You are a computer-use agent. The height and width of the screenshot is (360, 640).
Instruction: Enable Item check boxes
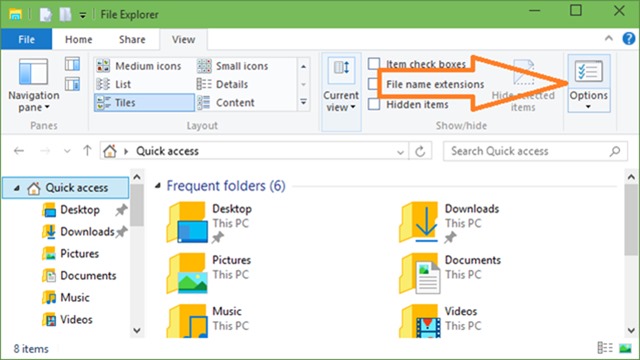point(374,64)
